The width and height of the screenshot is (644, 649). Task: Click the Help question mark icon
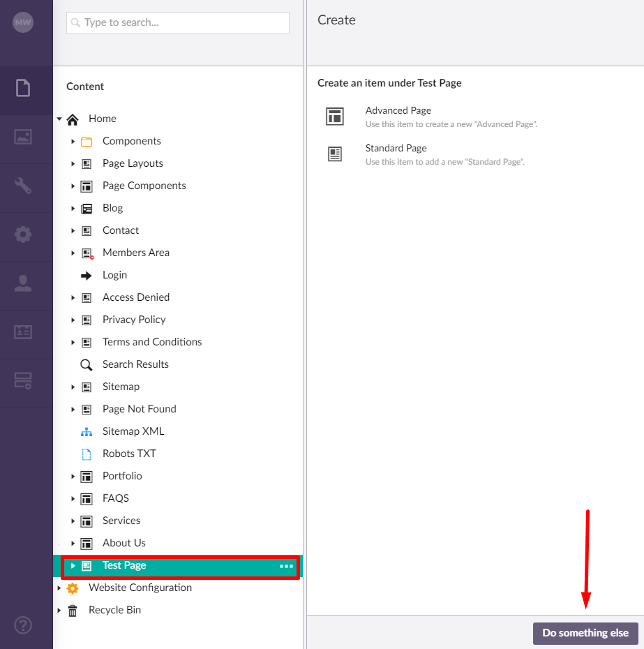[x=23, y=625]
